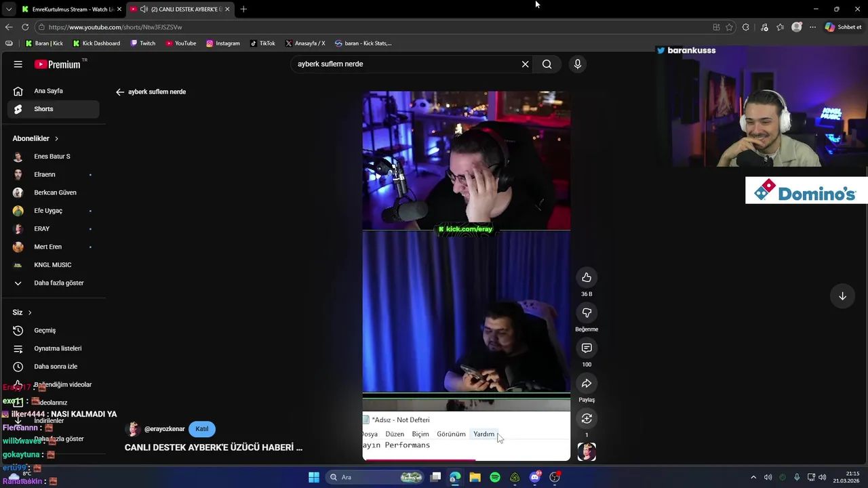Screen dimensions: 868x488
Task: Open browser settings three-dots menu
Action: click(x=812, y=27)
